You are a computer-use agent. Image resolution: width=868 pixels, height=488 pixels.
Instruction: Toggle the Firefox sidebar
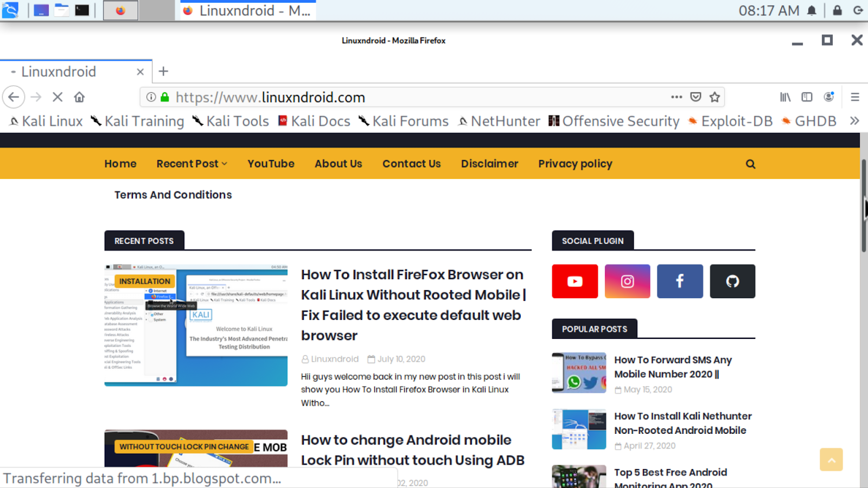807,97
